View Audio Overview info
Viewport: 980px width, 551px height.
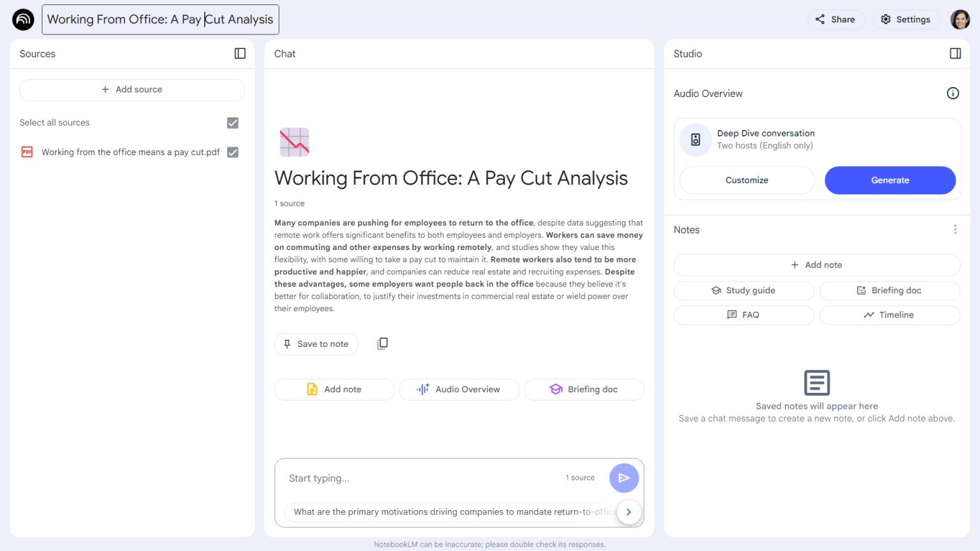tap(953, 93)
